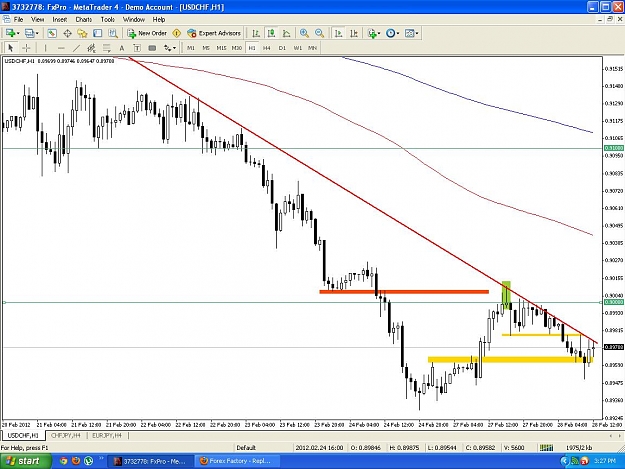Open the View menu
Viewport: 625px width, 469px height.
37,20
